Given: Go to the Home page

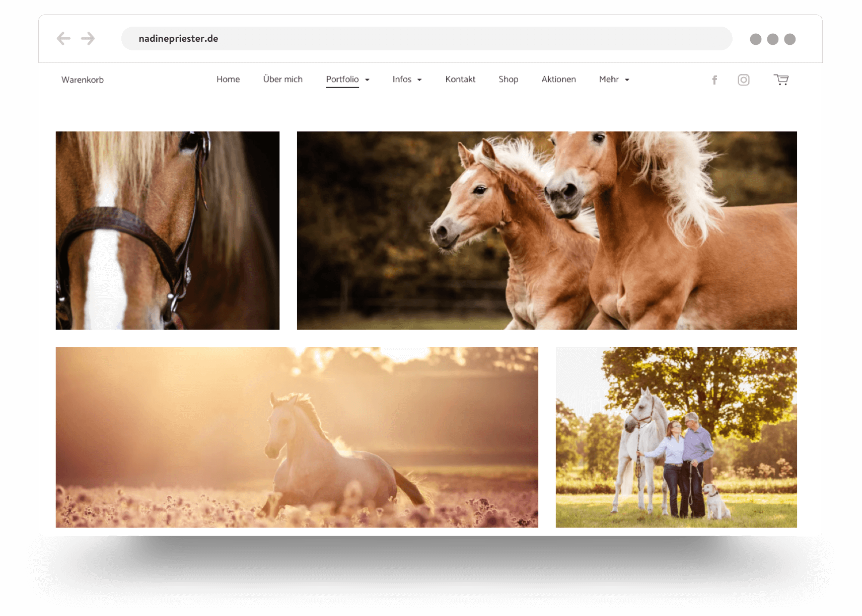Looking at the screenshot, I should [228, 79].
